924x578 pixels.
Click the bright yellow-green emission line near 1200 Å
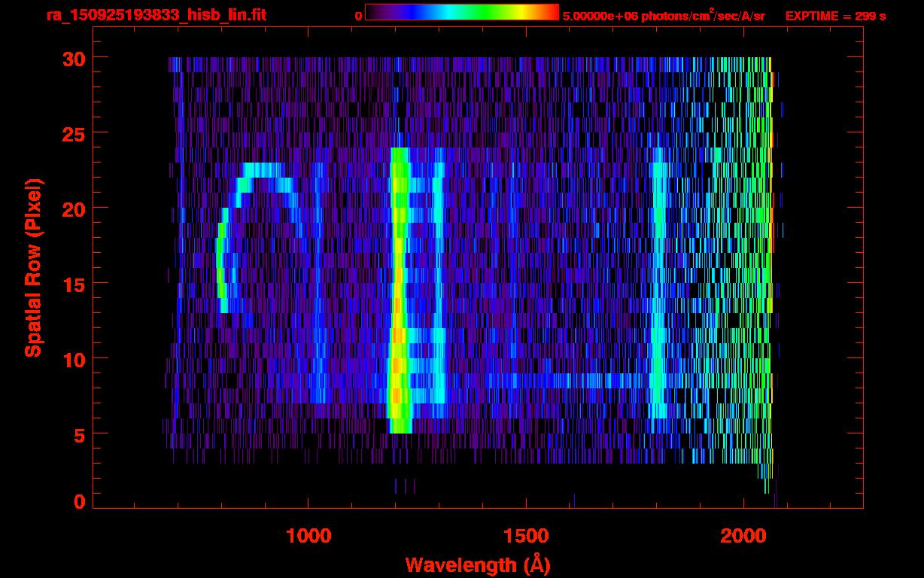398,301
